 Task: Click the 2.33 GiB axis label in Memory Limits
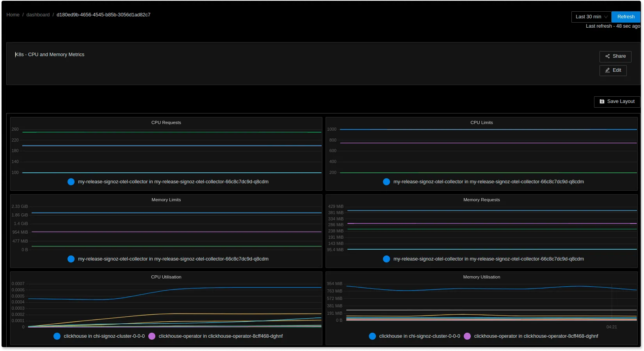pyautogui.click(x=20, y=207)
